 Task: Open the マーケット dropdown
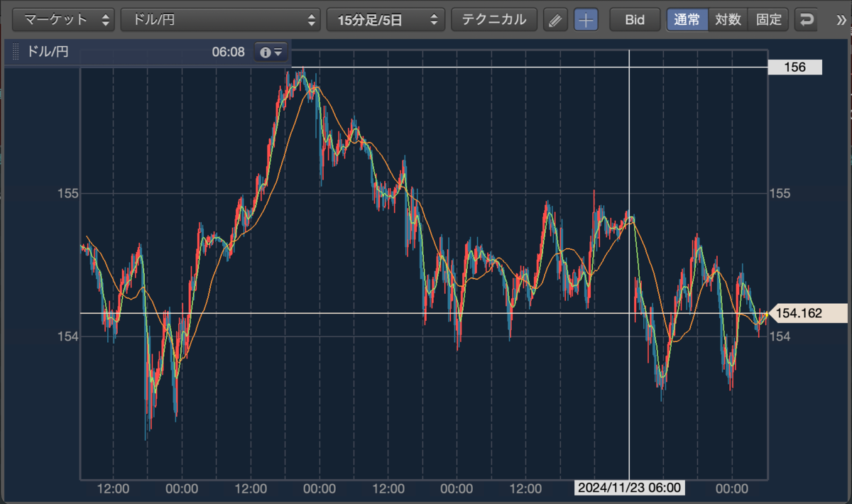point(64,20)
